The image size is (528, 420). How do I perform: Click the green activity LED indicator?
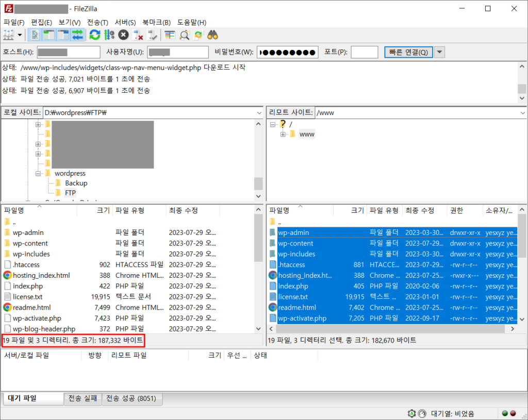(x=505, y=414)
